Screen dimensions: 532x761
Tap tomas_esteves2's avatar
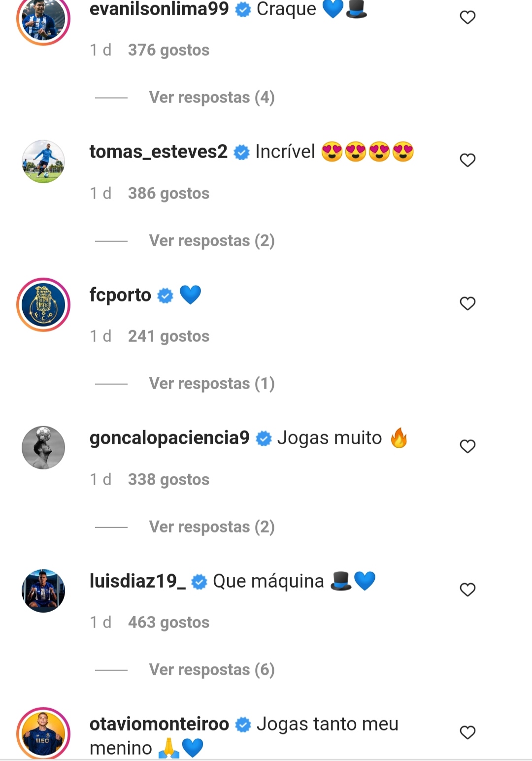tap(43, 162)
